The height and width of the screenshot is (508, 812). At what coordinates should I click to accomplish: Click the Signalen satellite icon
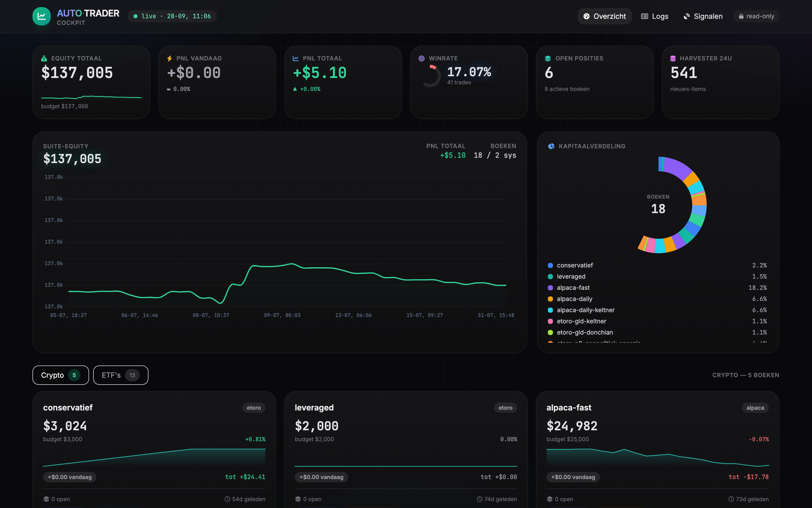[686, 16]
